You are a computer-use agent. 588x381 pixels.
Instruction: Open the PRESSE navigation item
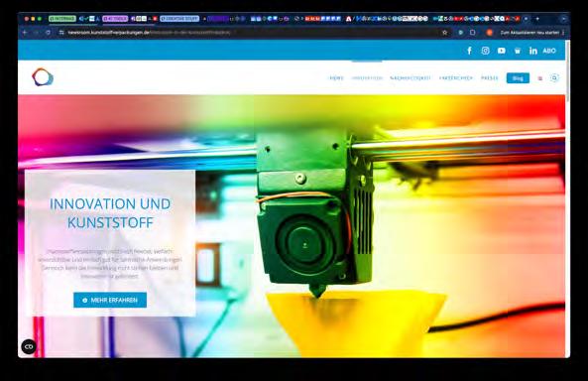point(490,78)
